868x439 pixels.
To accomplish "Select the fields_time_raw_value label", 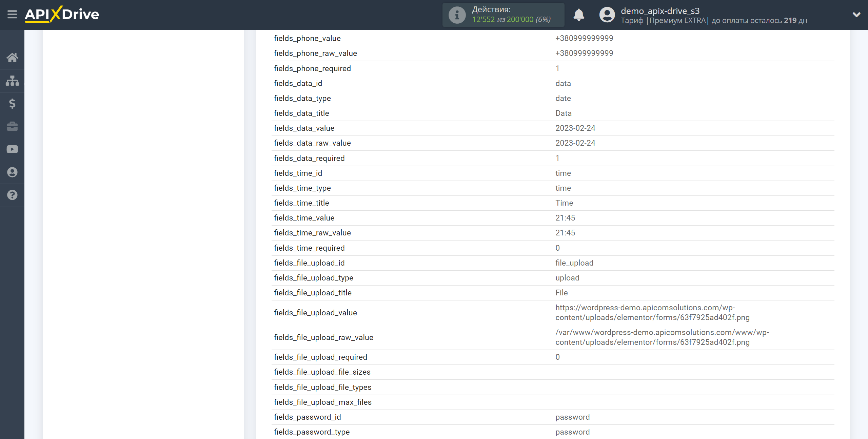I will click(x=312, y=233).
